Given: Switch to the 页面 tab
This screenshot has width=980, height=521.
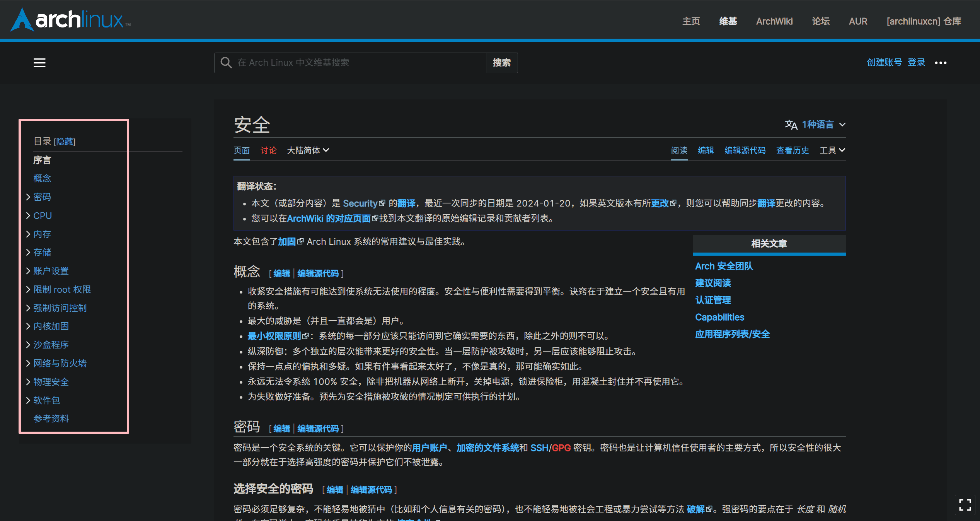Looking at the screenshot, I should click(242, 150).
